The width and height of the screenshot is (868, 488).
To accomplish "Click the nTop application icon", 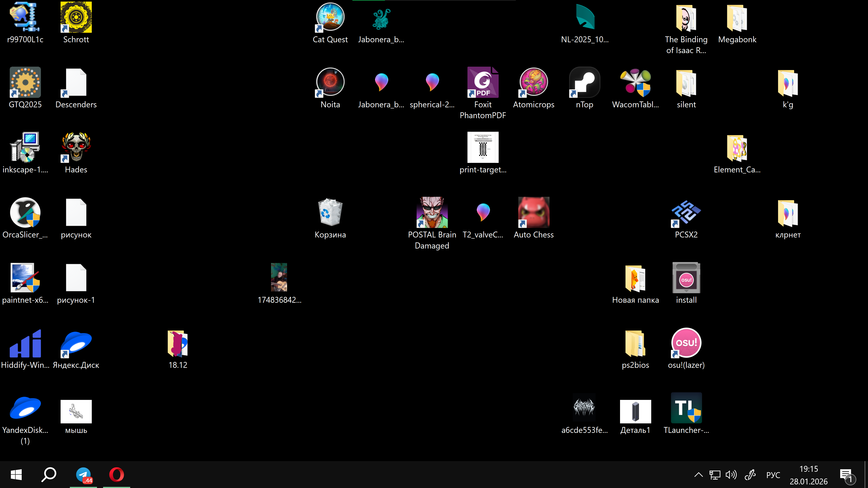I will pos(584,82).
